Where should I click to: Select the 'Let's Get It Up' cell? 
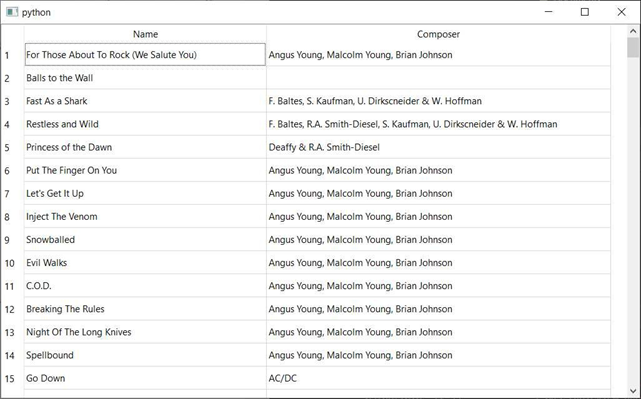pos(145,193)
